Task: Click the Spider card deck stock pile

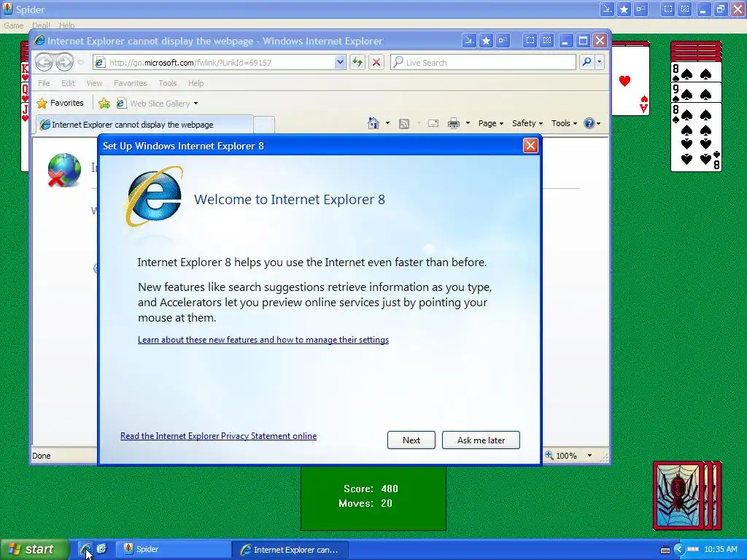Action: [687, 495]
